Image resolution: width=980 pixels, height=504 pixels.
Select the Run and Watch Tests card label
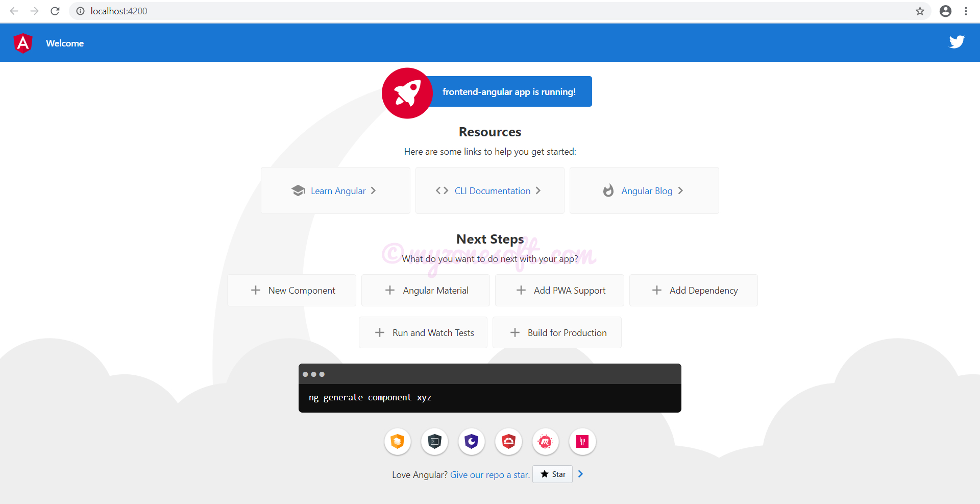pos(433,332)
